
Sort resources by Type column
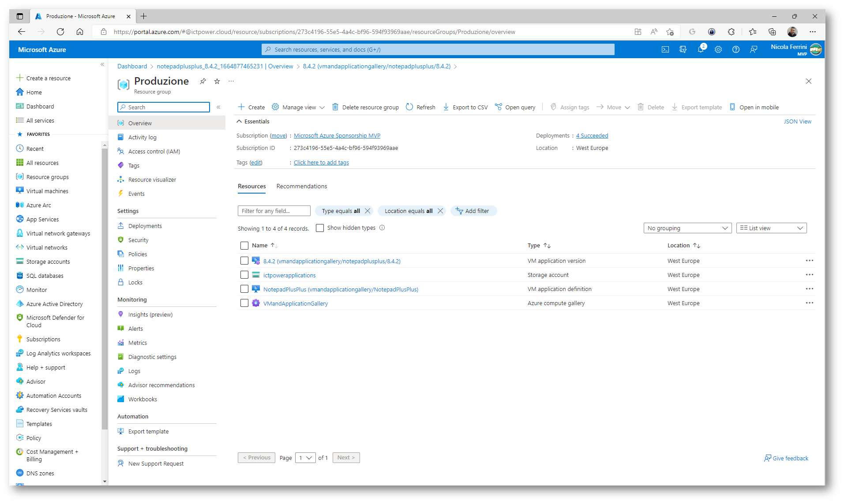coord(539,246)
